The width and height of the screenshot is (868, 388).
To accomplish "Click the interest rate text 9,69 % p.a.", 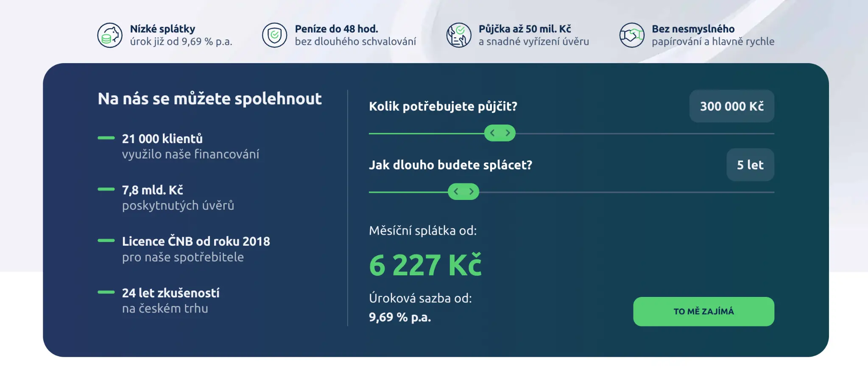I will [x=400, y=316].
